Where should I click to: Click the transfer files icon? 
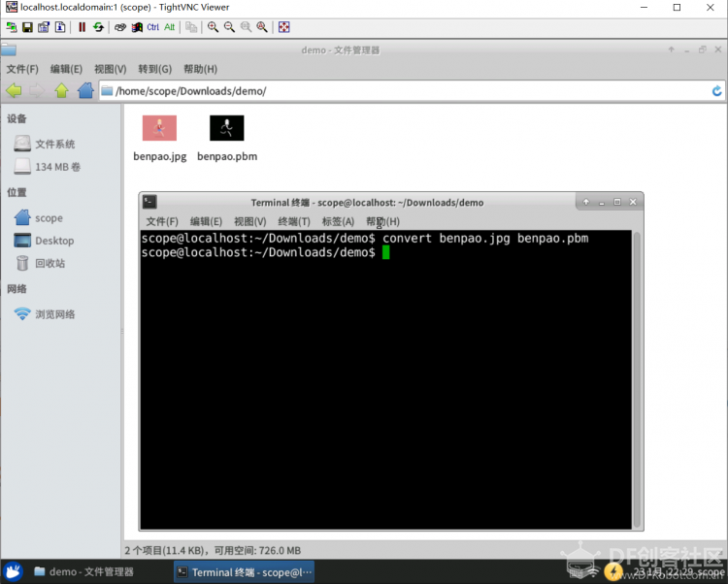191,27
